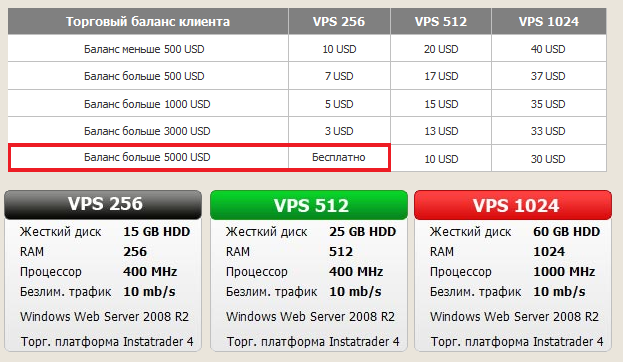
Task: Click the red VPS 1024 plan header
Action: tap(513, 205)
